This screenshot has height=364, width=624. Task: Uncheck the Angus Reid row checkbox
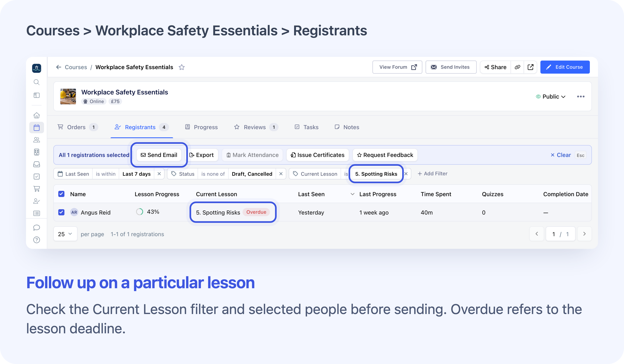point(61,212)
